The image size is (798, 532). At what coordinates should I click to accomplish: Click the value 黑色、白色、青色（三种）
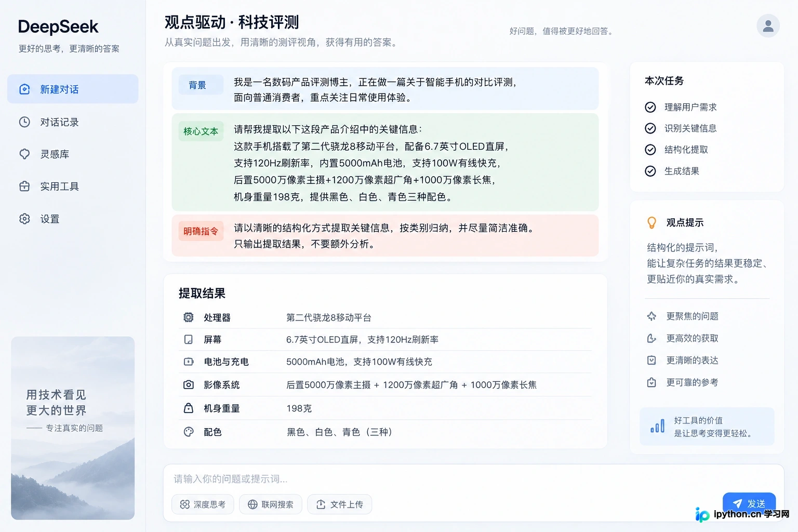tap(341, 432)
